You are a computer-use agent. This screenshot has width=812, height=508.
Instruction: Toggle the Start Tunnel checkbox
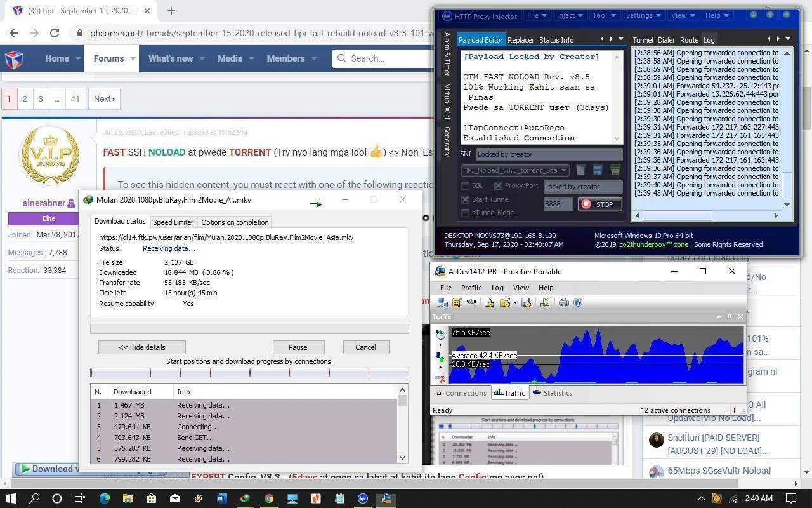(x=466, y=199)
